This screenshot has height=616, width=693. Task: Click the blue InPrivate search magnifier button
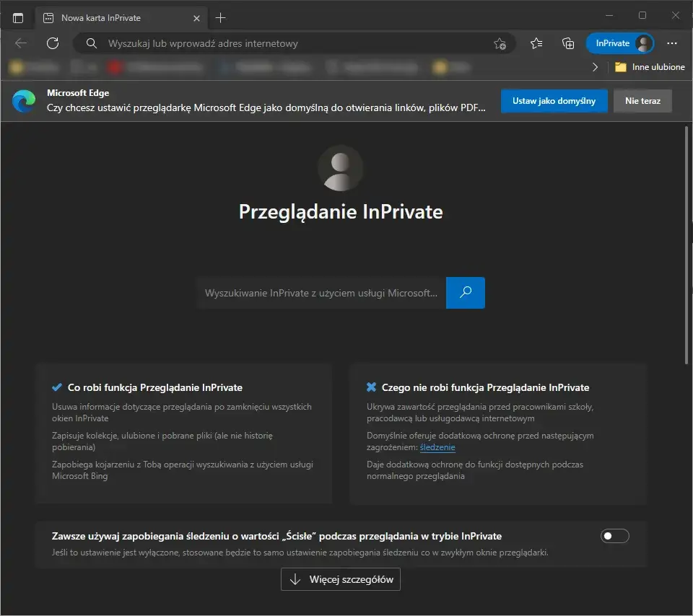[465, 293]
